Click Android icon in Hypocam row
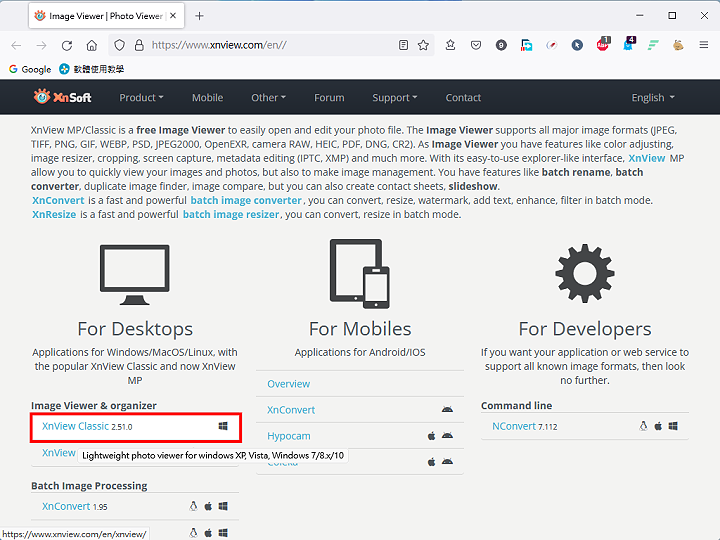Image resolution: width=720 pixels, height=540 pixels. point(447,435)
